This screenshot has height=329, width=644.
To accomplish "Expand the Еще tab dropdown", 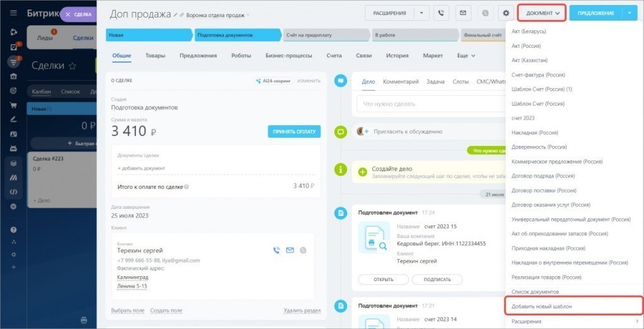I will pos(465,55).
